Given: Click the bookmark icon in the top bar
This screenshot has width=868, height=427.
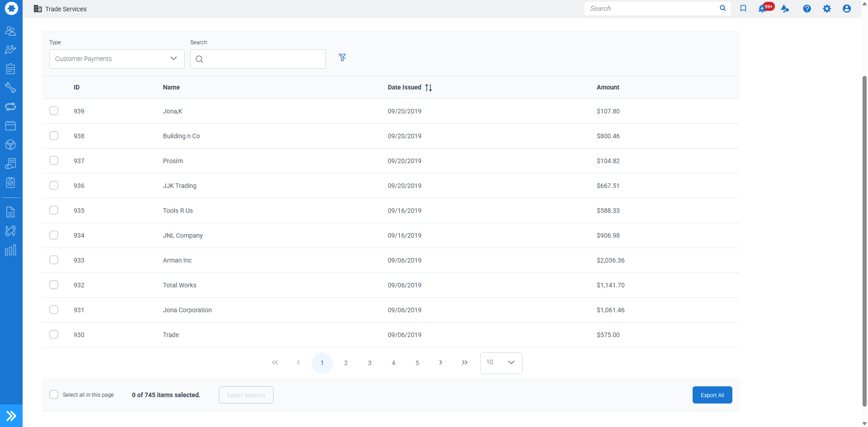Looking at the screenshot, I should click(x=743, y=8).
